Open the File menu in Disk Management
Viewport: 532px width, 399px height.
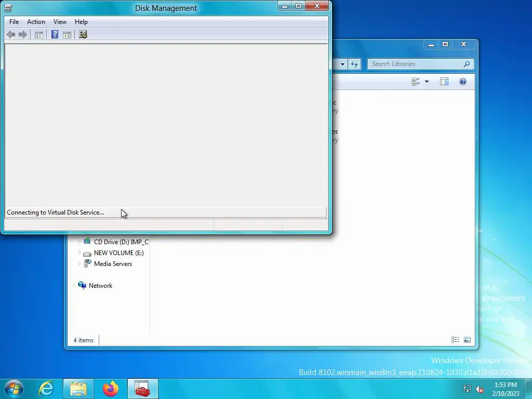tap(14, 22)
